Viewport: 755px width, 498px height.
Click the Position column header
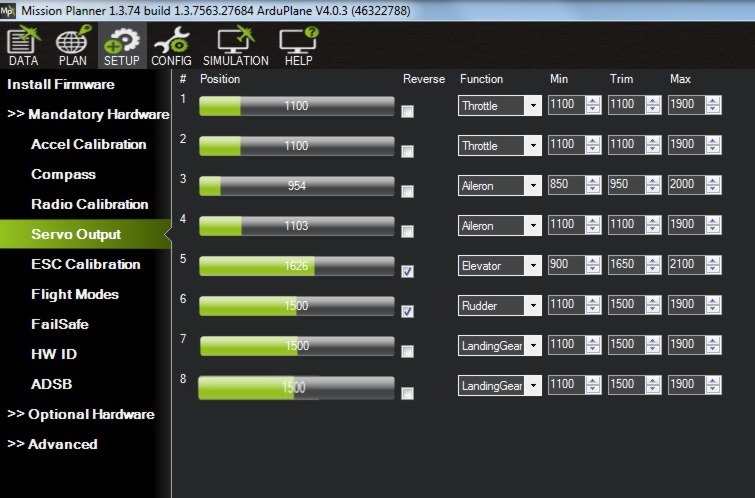click(x=220, y=79)
